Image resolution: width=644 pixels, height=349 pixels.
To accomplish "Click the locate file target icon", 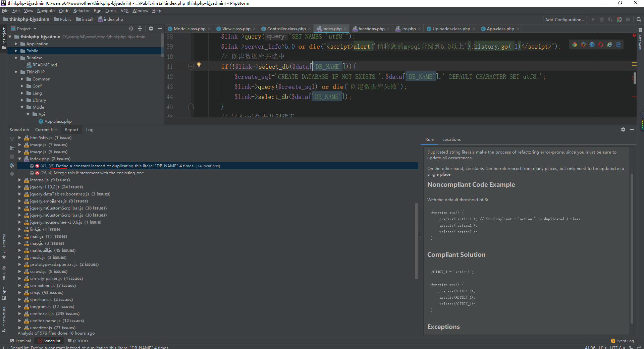I will 131,29.
